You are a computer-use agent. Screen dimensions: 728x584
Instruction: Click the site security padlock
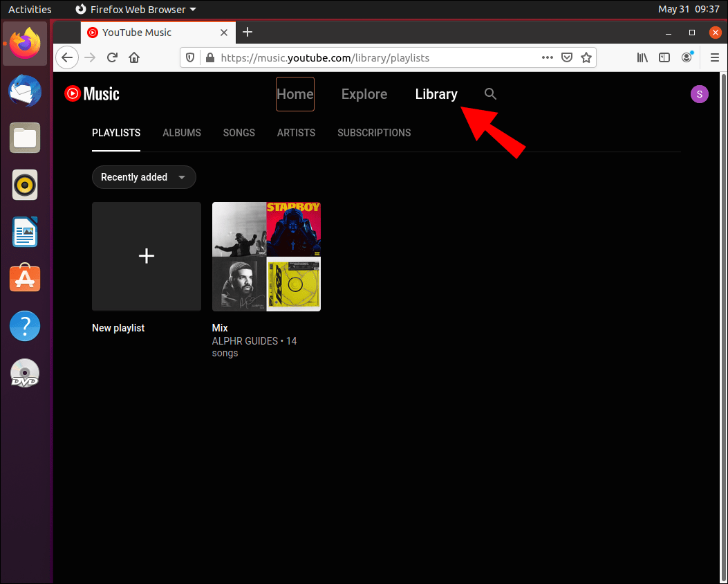(209, 57)
